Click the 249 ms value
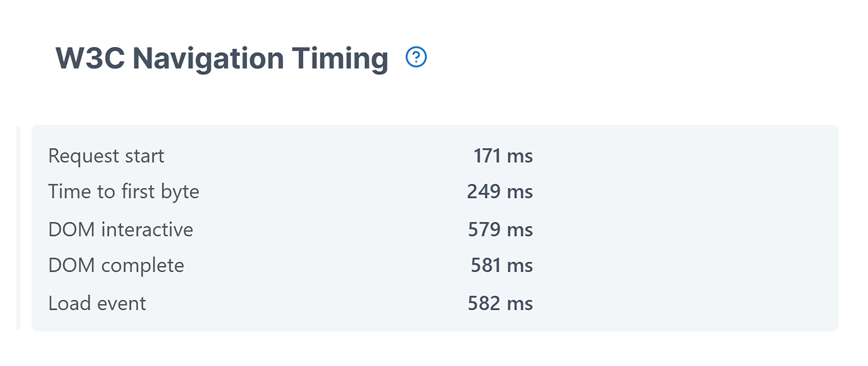This screenshot has width=868, height=366. 500,192
